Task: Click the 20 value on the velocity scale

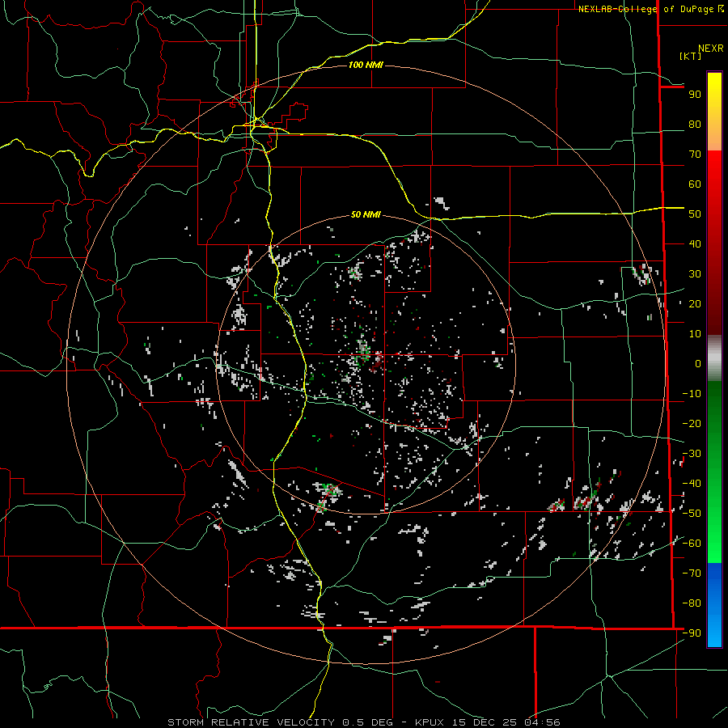Action: coord(695,304)
